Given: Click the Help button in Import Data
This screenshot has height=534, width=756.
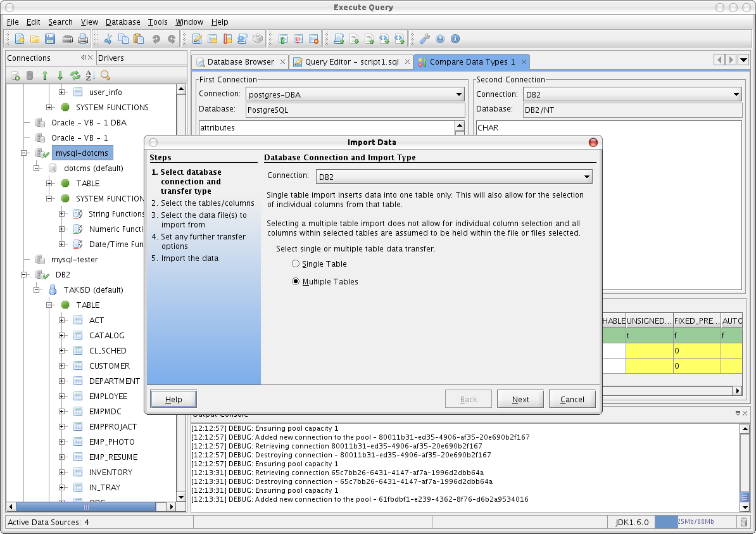Looking at the screenshot, I should (173, 400).
